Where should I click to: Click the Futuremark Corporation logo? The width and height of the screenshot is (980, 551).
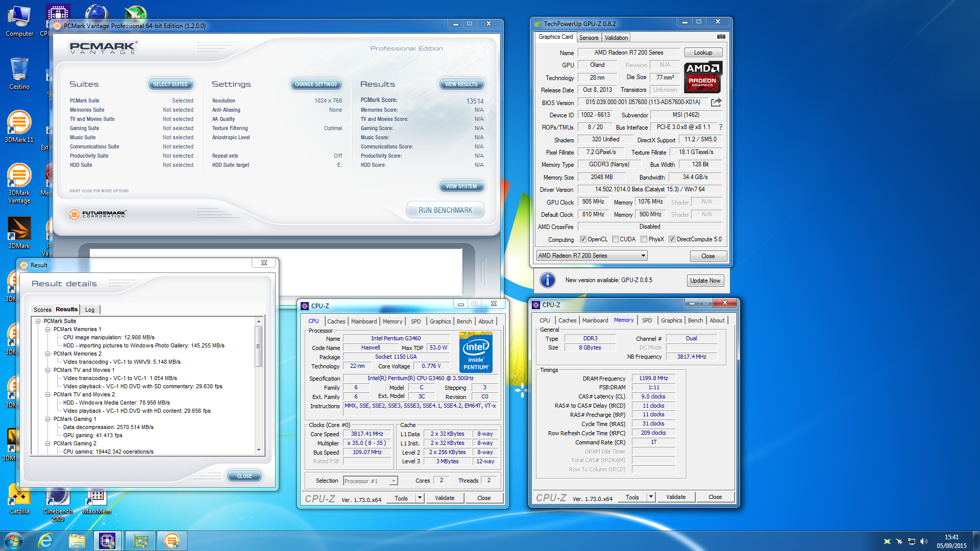click(97, 214)
